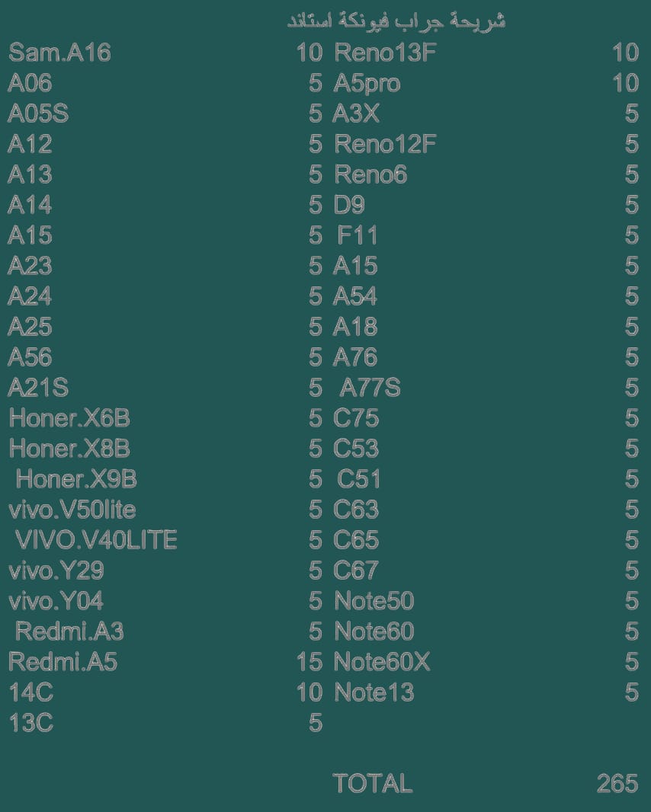
Task: Click quantity 15 beside Redmi.A5
Action: coord(309,661)
